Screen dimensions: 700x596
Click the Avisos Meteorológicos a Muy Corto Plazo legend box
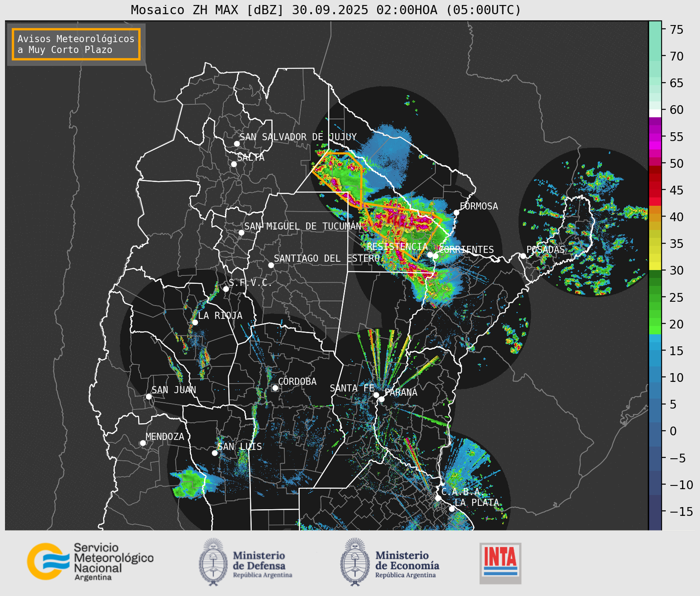[x=76, y=44]
